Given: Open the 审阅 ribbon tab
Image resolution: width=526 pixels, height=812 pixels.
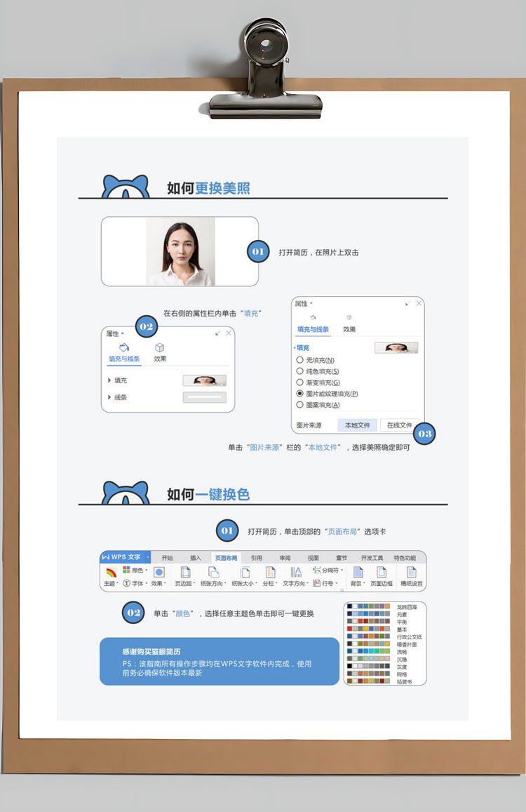Looking at the screenshot, I should coord(285,558).
